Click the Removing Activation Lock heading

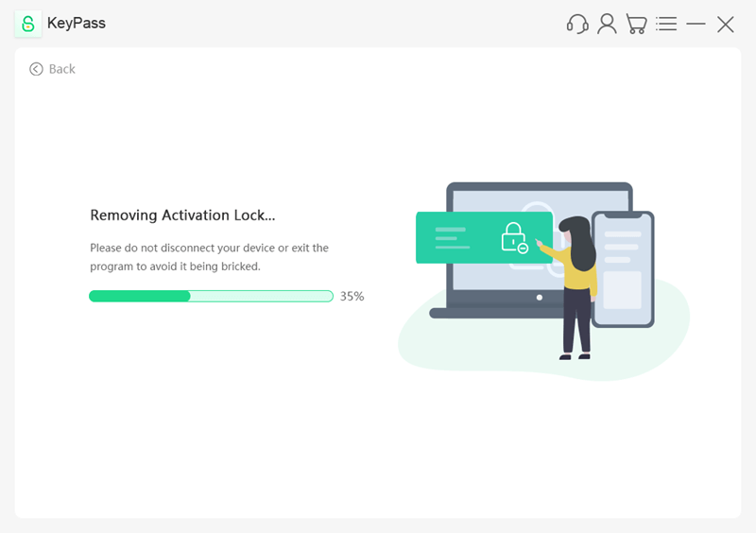pos(182,215)
